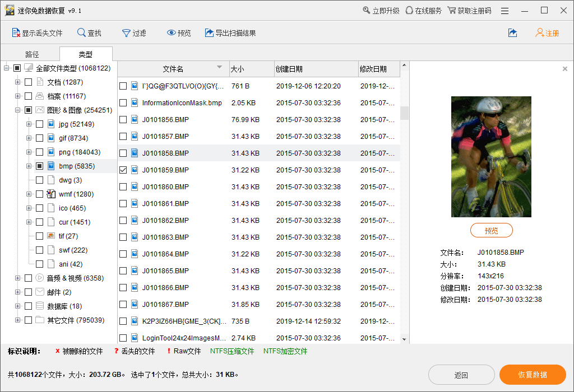Select the cur (1451) tree item
The width and height of the screenshot is (574, 392).
(x=75, y=222)
